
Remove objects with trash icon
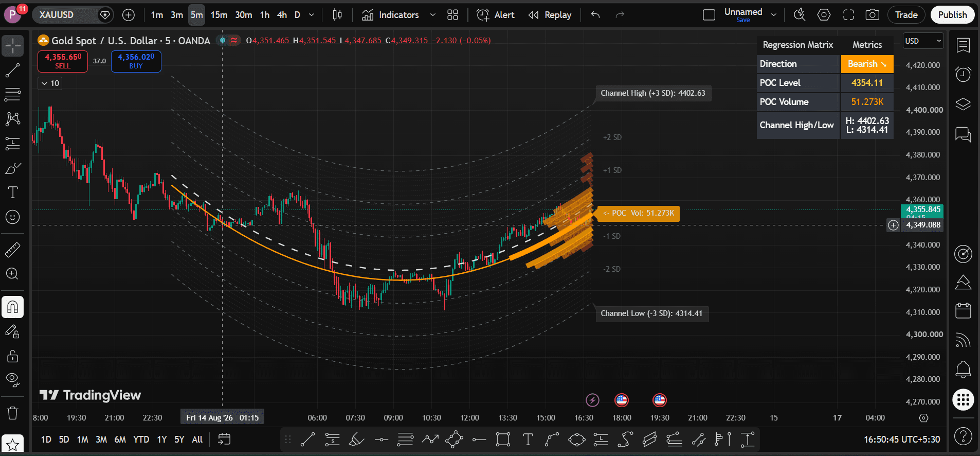13,413
